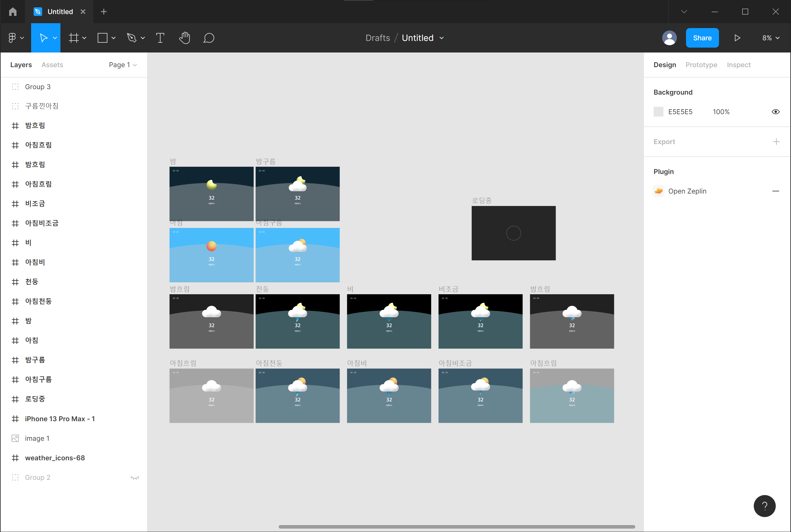Click the Open Zeplin plugin
The height and width of the screenshot is (532, 791).
pos(687,191)
